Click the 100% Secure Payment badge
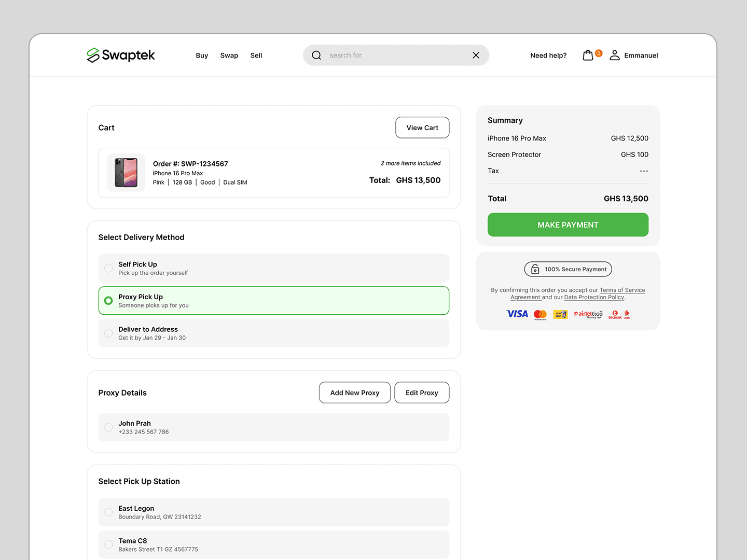 (568, 269)
